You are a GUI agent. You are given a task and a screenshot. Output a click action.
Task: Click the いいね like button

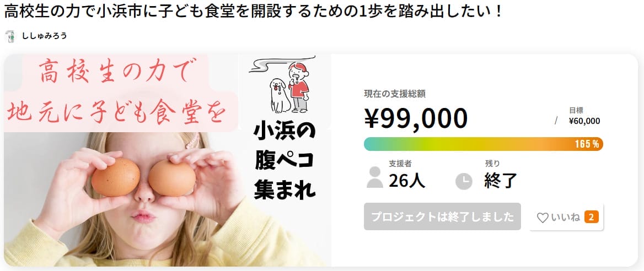coord(567,217)
